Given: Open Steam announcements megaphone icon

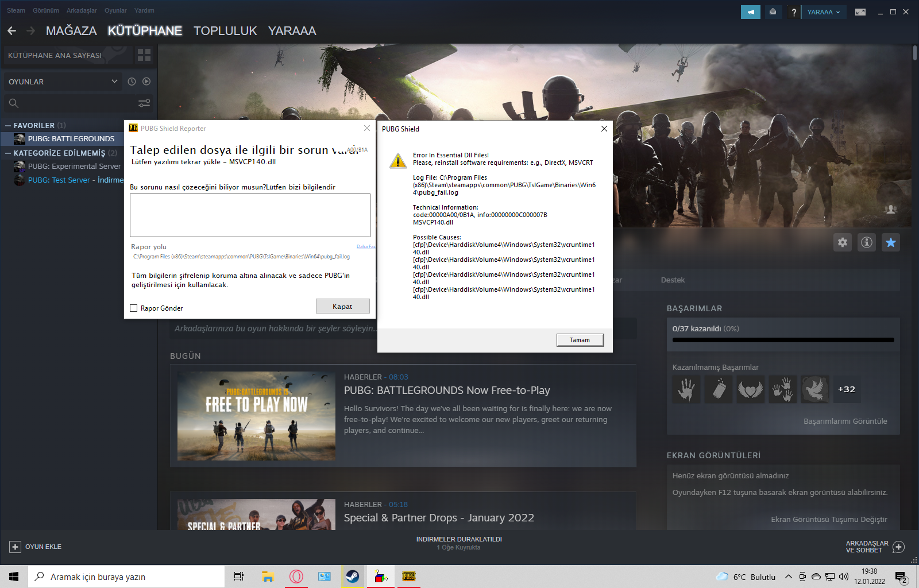Looking at the screenshot, I should tap(750, 12).
